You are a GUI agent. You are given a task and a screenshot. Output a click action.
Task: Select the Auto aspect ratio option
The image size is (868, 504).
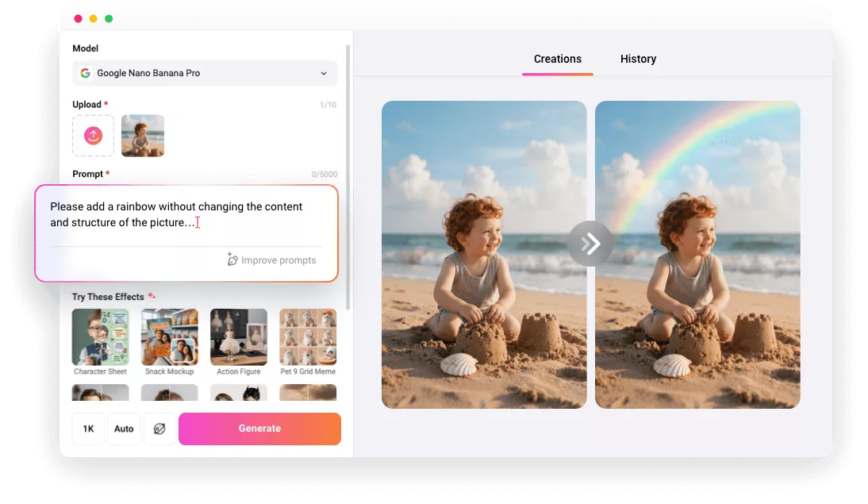click(x=124, y=429)
